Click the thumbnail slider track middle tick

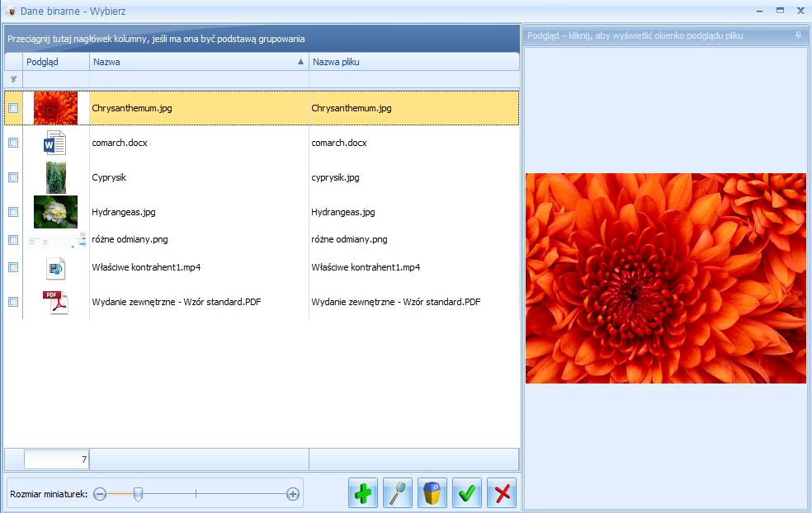coord(196,494)
